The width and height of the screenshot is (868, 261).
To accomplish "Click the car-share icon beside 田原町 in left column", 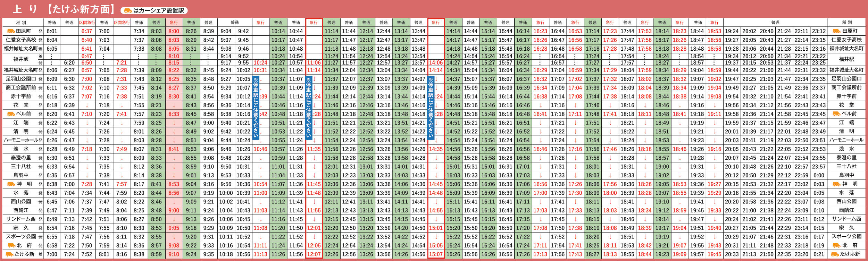I will click(x=11, y=31).
